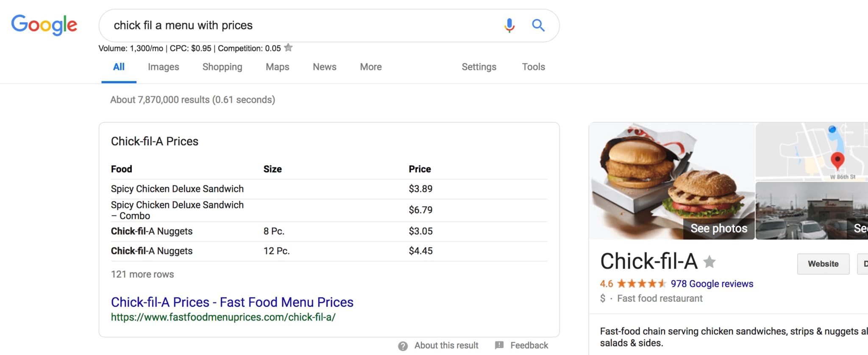
Task: Open the Google logo homepage
Action: click(44, 25)
